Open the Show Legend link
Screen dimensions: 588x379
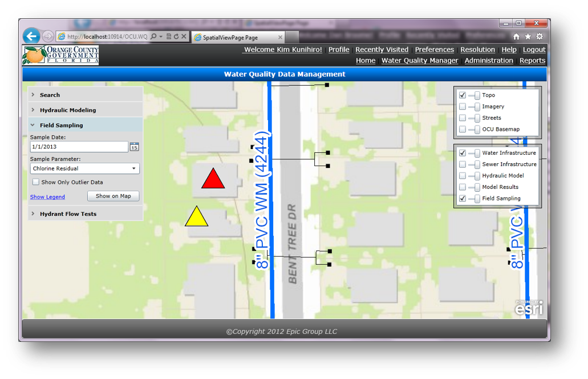point(47,197)
